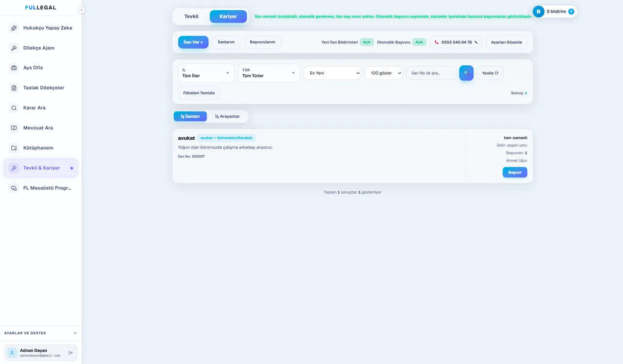Click the 2 bildirim notification pill

pos(555,11)
